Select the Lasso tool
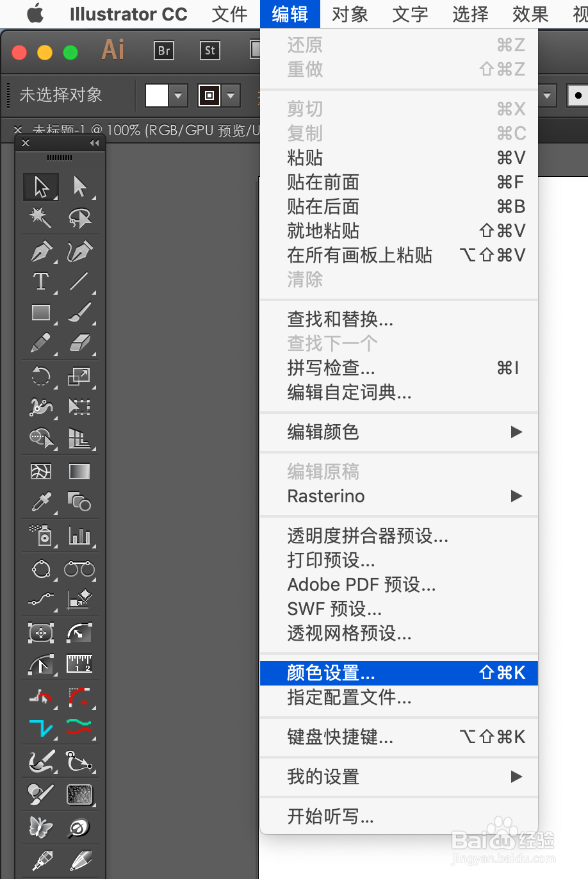 [x=79, y=218]
